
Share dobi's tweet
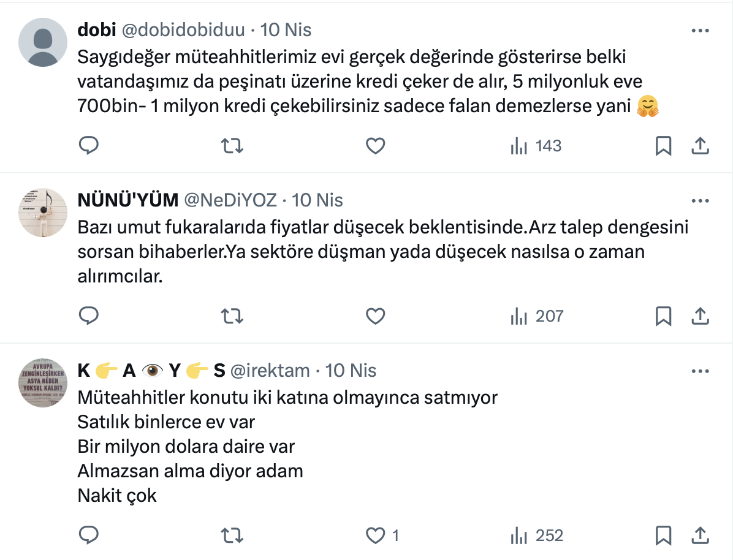700,146
